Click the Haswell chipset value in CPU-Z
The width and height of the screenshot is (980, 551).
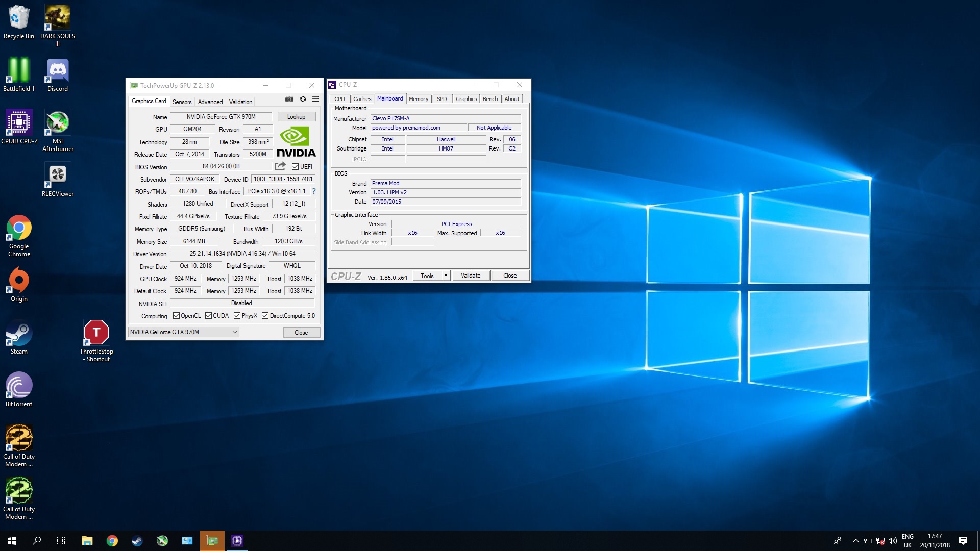(446, 139)
